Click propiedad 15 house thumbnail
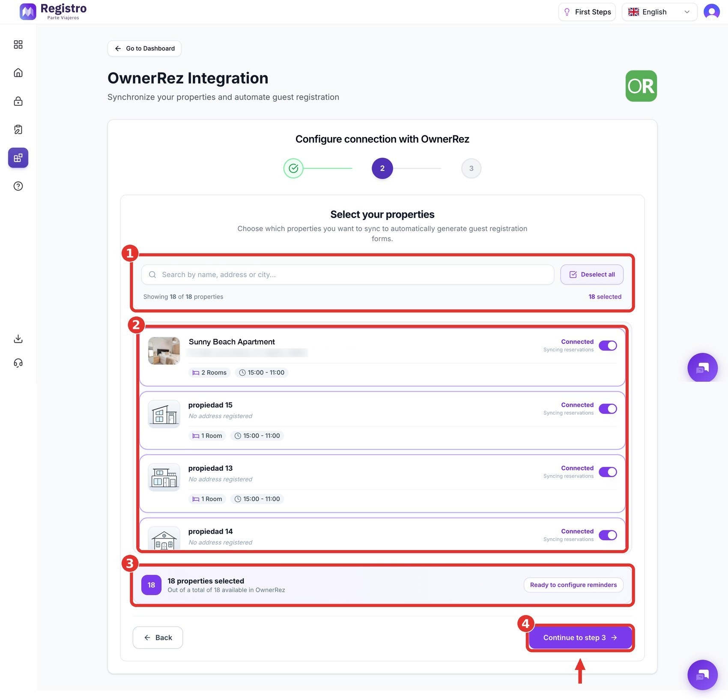728x700 pixels. tap(164, 414)
